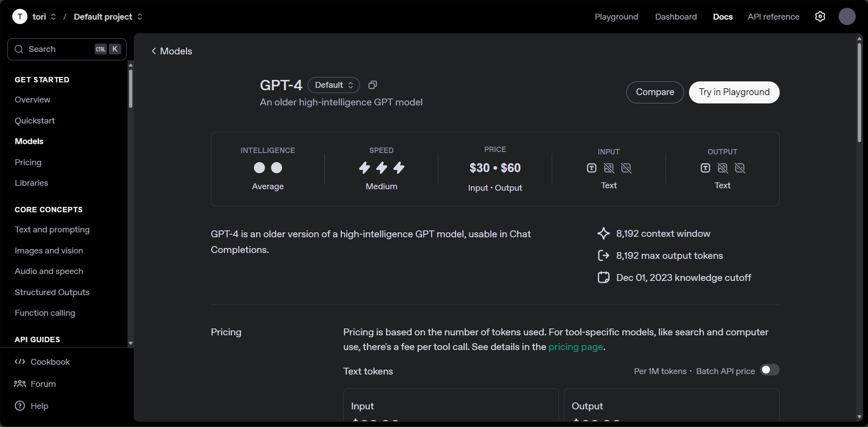Select Models in the sidebar
This screenshot has height=427, width=868.
(x=29, y=141)
